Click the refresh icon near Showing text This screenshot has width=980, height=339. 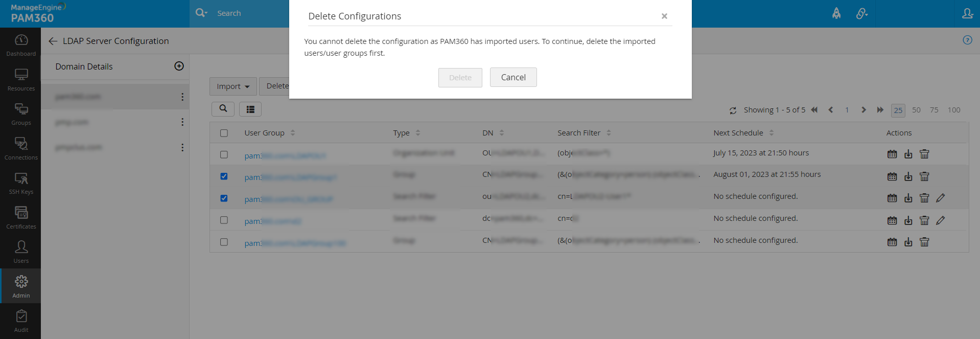point(733,110)
